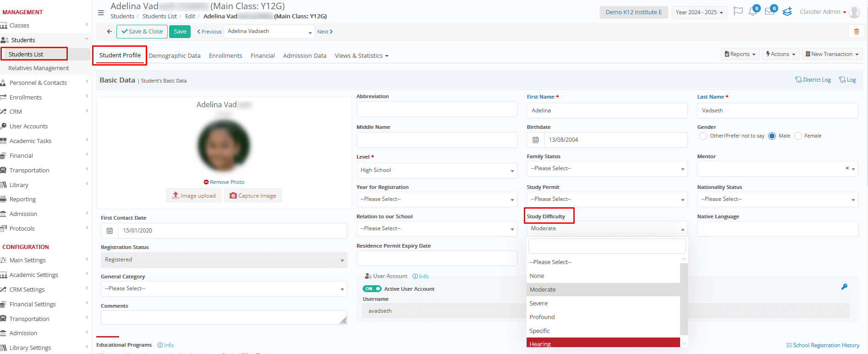The height and width of the screenshot is (354, 868).
Task: Click the Study Difficulty list scrollbar
Action: point(684,298)
